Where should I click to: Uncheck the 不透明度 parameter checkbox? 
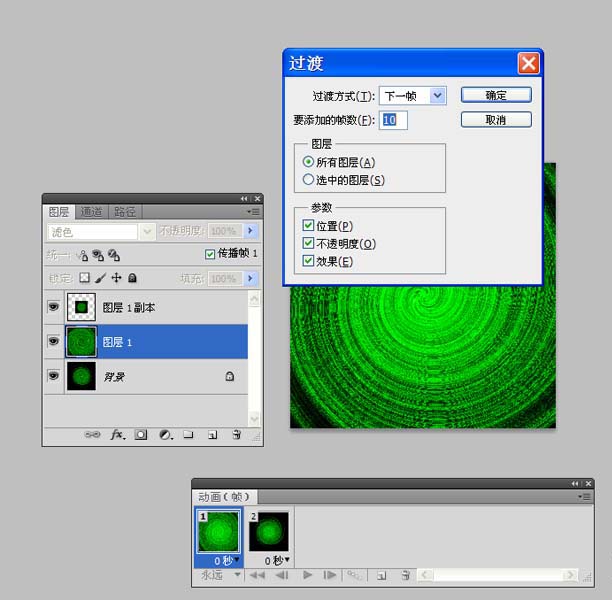point(308,243)
